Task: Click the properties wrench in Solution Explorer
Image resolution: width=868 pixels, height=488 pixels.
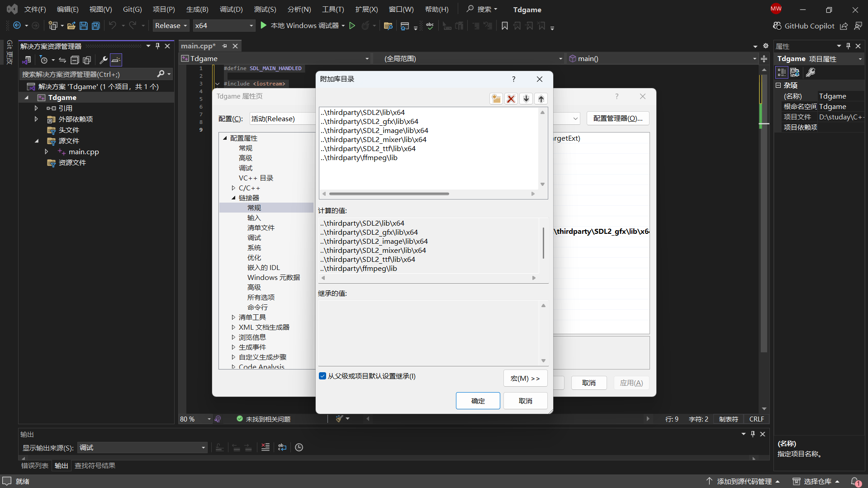Action: (103, 60)
